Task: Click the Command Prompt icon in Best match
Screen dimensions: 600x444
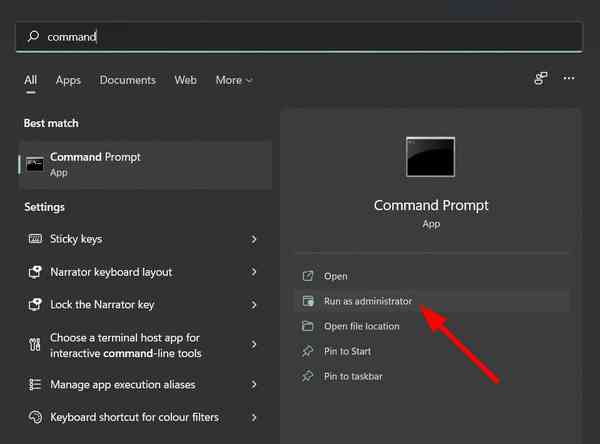Action: [x=35, y=164]
